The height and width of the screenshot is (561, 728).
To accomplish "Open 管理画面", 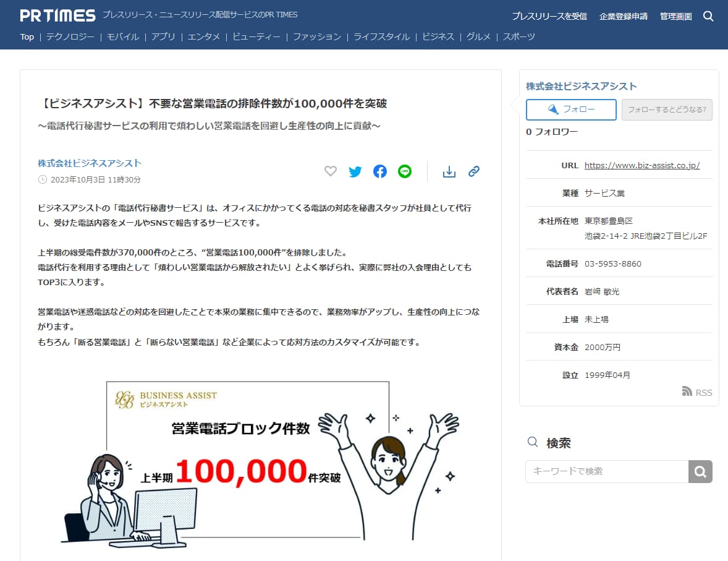I will tap(675, 16).
